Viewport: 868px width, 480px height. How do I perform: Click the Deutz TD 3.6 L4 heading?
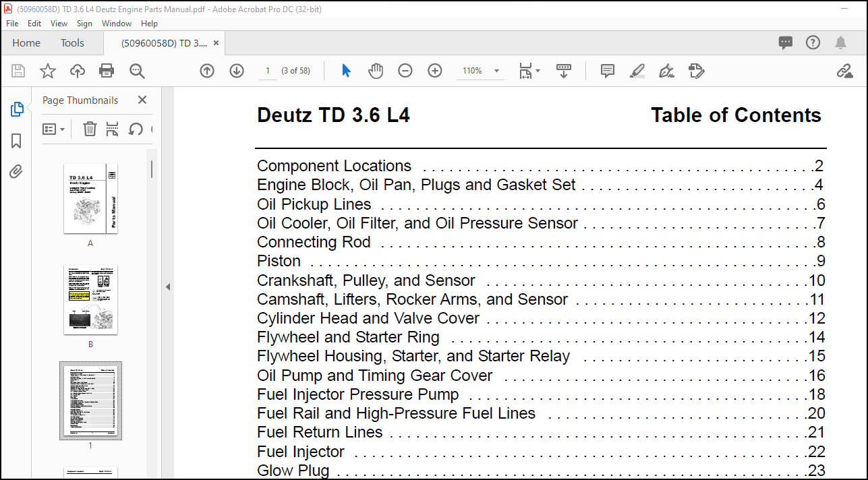coord(333,115)
